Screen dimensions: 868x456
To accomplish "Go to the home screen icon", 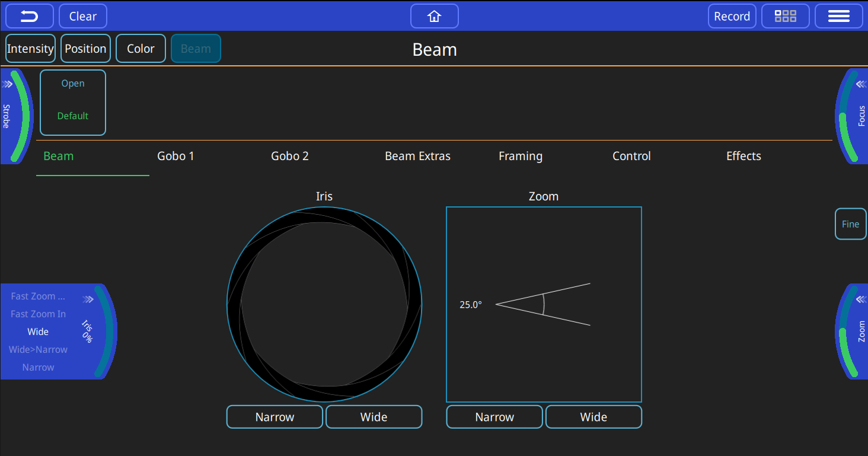I will pyautogui.click(x=434, y=16).
